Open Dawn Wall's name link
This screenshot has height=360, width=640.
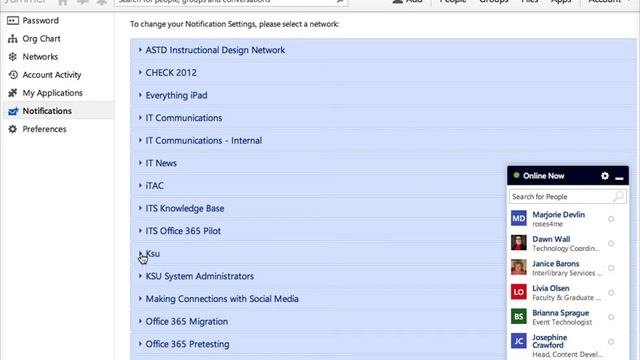click(551, 239)
